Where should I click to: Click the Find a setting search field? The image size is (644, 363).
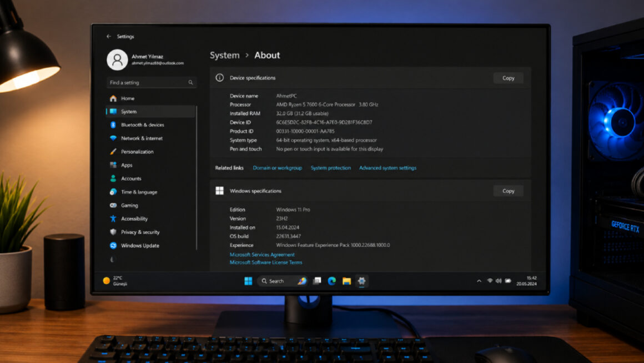coord(152,83)
